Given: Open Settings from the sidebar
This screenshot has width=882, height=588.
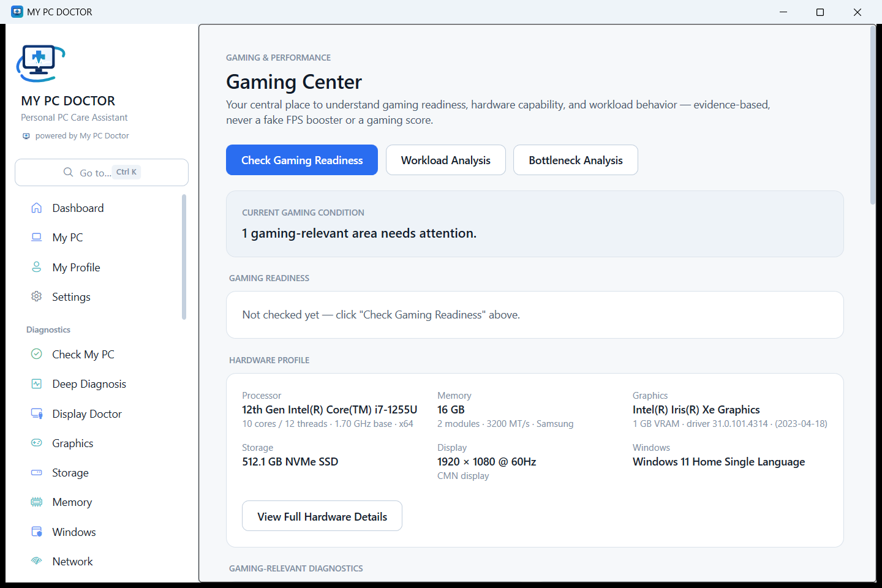Looking at the screenshot, I should (x=71, y=297).
